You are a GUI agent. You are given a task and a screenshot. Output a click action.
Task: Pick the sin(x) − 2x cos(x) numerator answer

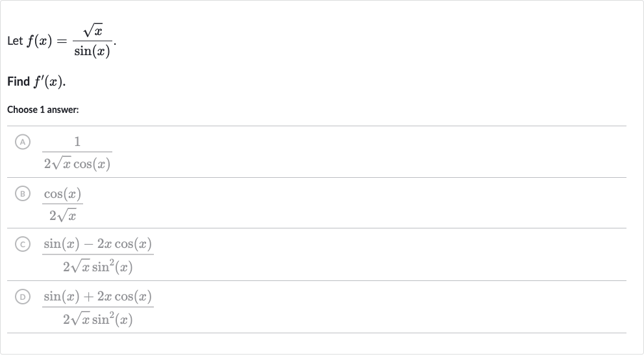coord(98,255)
